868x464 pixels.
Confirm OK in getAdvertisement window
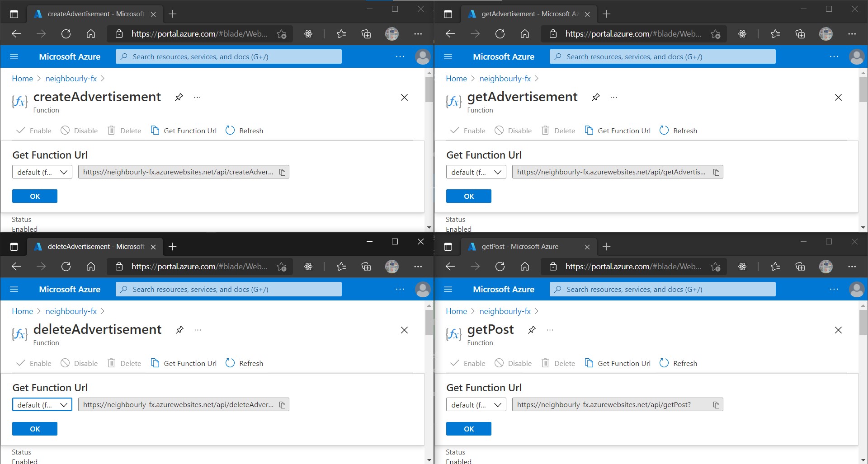pos(469,196)
